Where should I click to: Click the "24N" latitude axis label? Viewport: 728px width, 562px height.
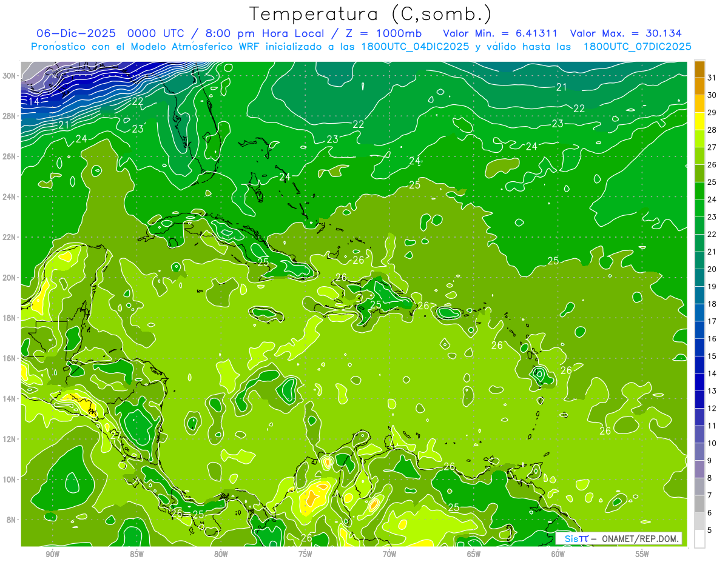pyautogui.click(x=10, y=197)
